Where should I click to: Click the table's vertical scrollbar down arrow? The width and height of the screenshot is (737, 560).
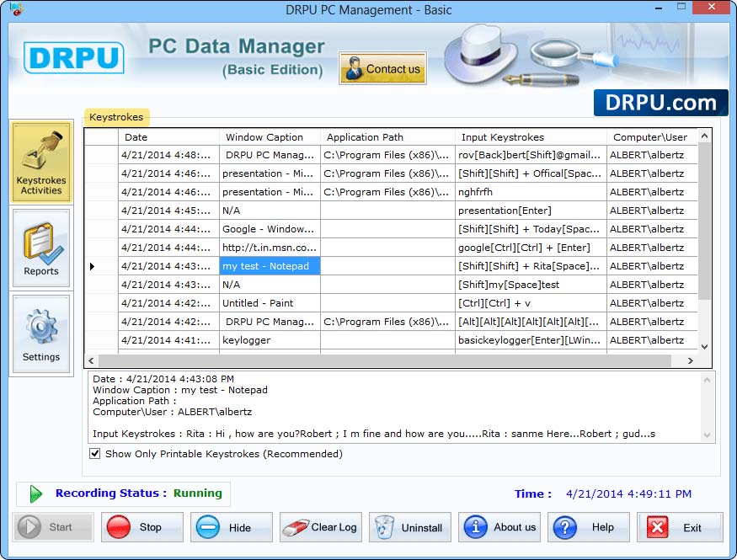704,347
